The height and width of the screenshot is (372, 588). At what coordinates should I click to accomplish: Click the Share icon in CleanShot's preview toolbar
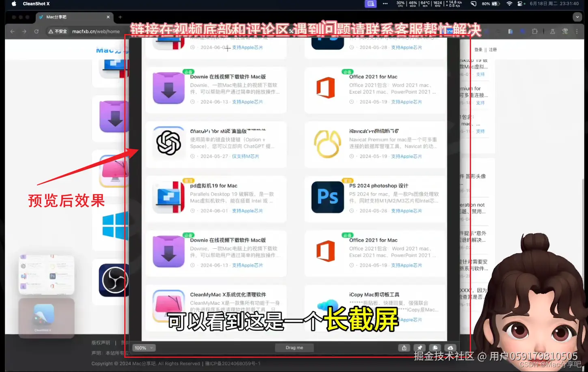point(404,348)
